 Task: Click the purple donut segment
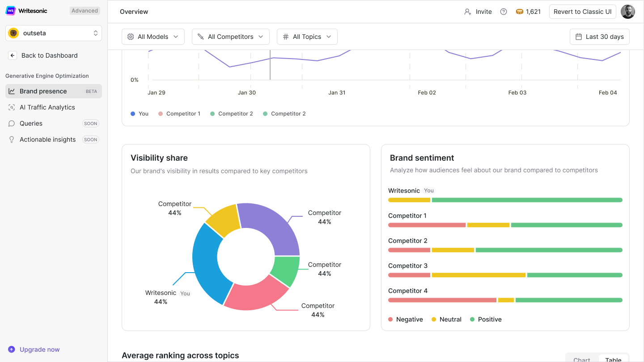coord(274,226)
